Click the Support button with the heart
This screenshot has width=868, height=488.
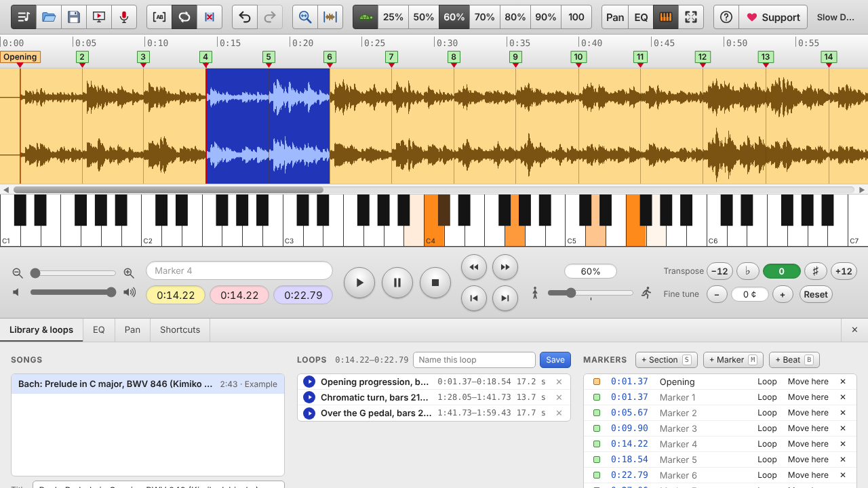click(x=773, y=17)
